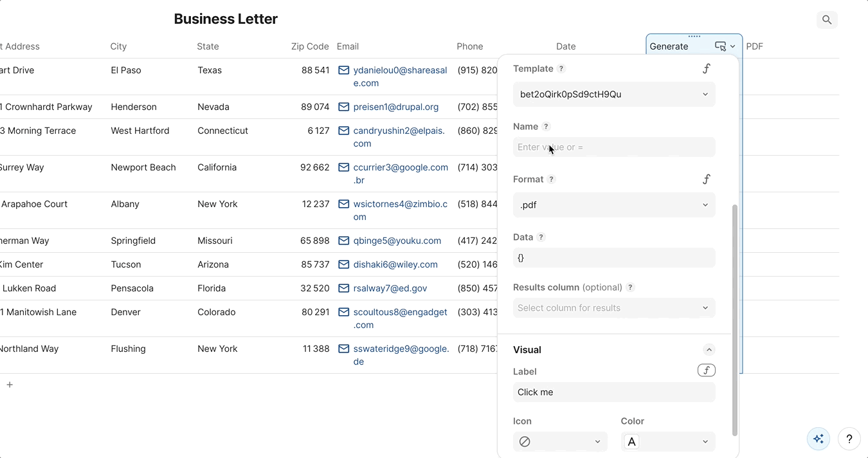Screen dimensions: 868x458
Task: Open the Results column selector
Action: [x=614, y=308]
